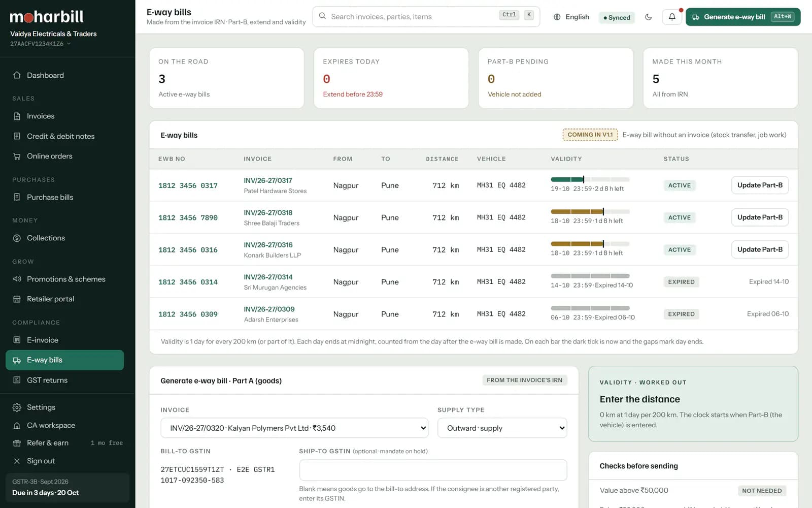Select Collections in the sidebar
Image resolution: width=812 pixels, height=508 pixels.
coord(64,238)
